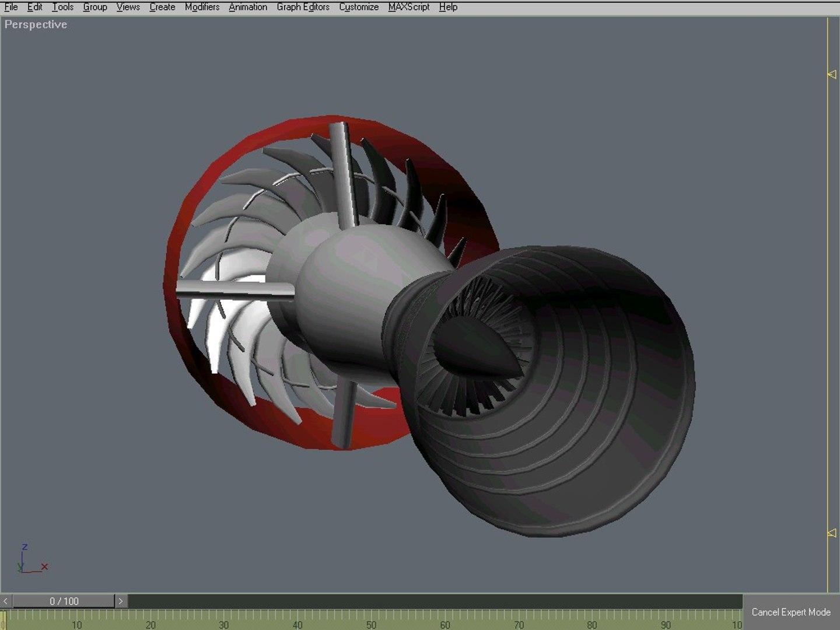
Task: Click the upper yellow triangle marker on right edge
Action: (x=832, y=74)
